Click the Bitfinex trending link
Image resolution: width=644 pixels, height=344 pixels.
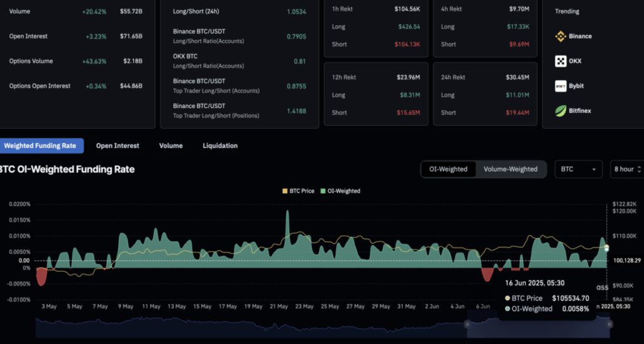[x=580, y=111]
